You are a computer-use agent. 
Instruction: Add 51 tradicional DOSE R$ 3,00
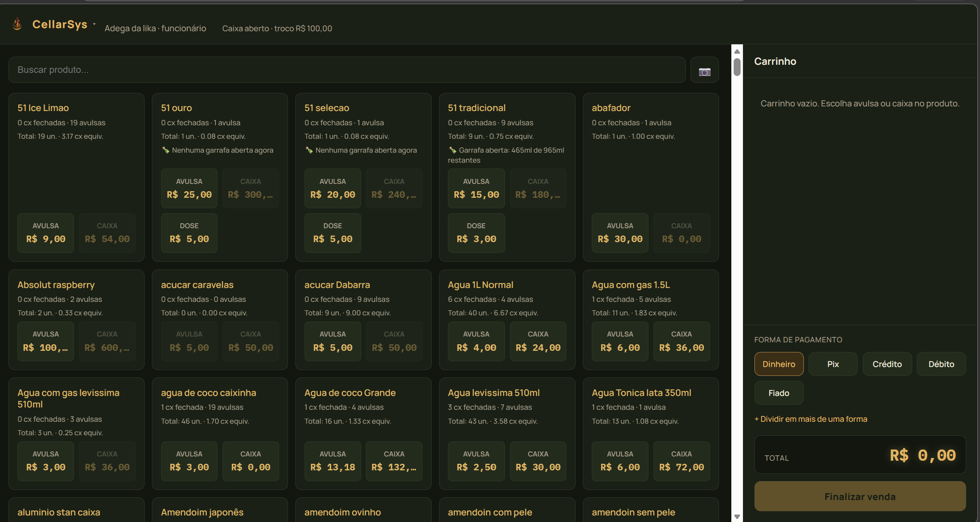coord(476,233)
